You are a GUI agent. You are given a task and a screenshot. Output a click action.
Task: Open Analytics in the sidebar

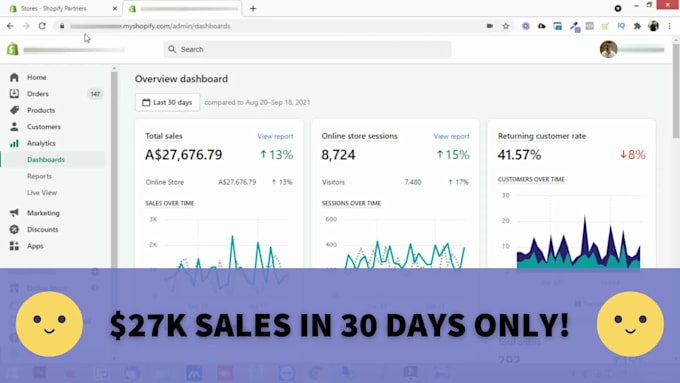click(41, 143)
